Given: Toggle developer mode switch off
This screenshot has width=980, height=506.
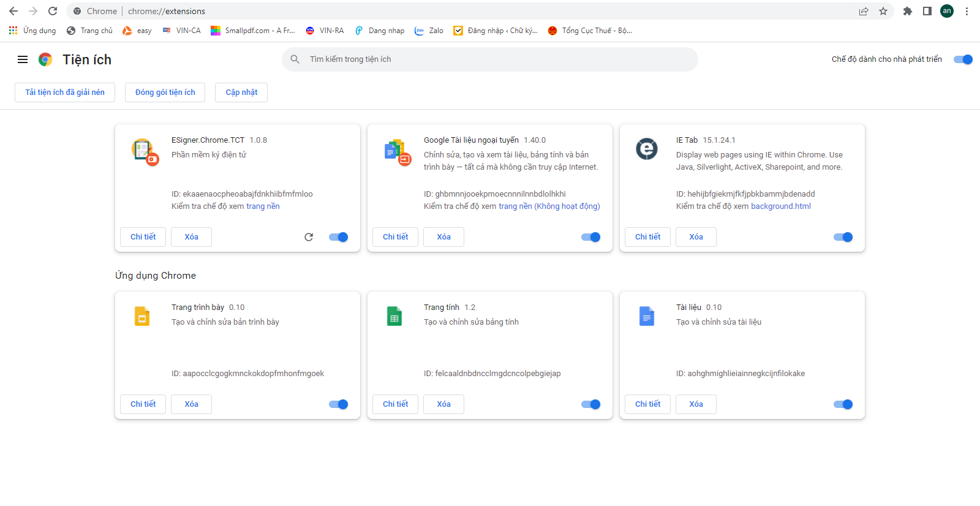Looking at the screenshot, I should (963, 59).
